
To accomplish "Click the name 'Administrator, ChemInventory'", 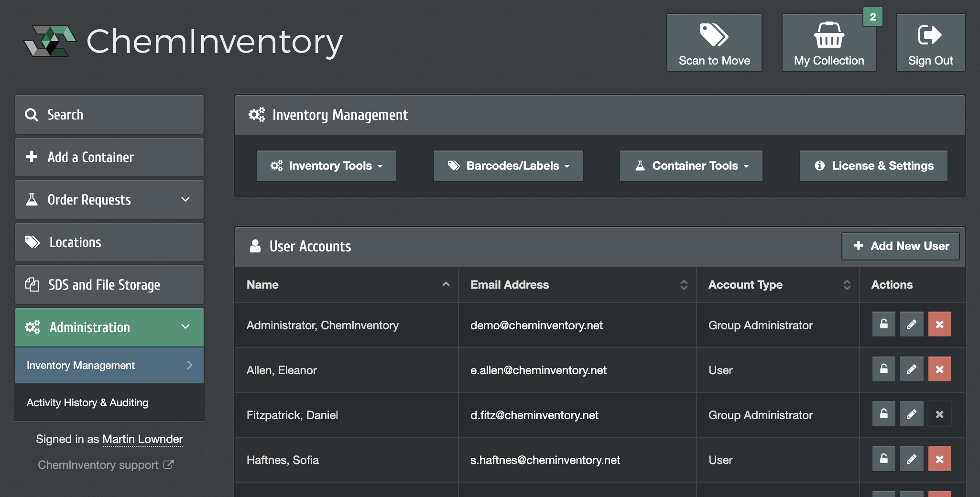I will pos(323,325).
